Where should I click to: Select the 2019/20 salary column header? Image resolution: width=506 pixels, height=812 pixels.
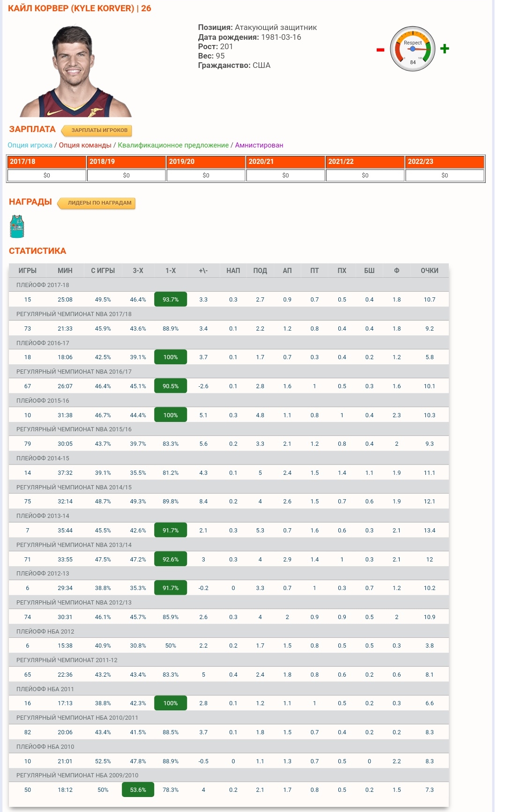coord(206,162)
